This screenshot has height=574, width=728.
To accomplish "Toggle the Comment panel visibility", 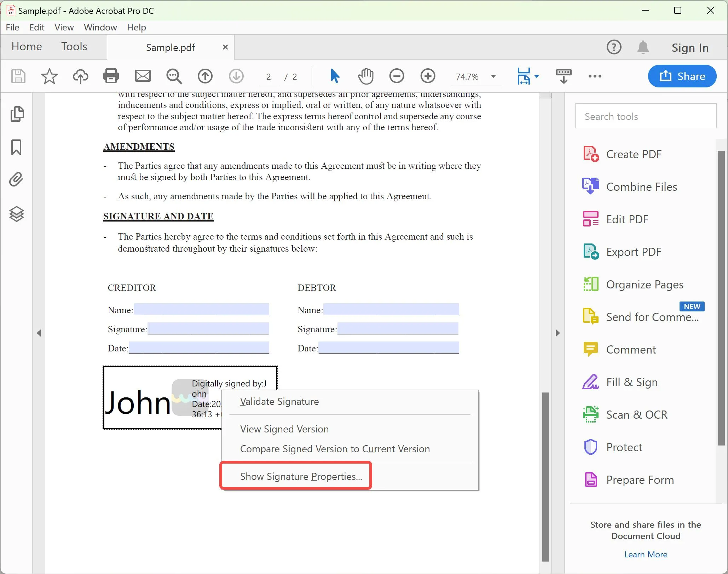I will pyautogui.click(x=631, y=349).
